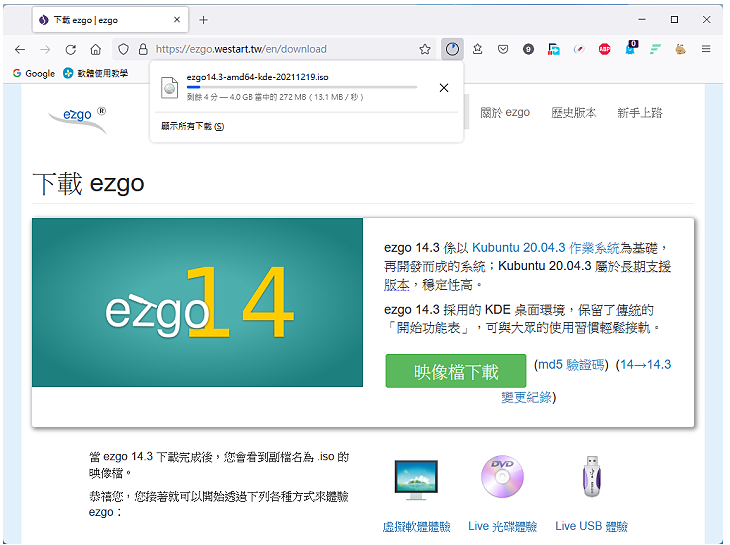This screenshot has width=730, height=545.
Task: Open a new browser tab
Action: pyautogui.click(x=203, y=20)
